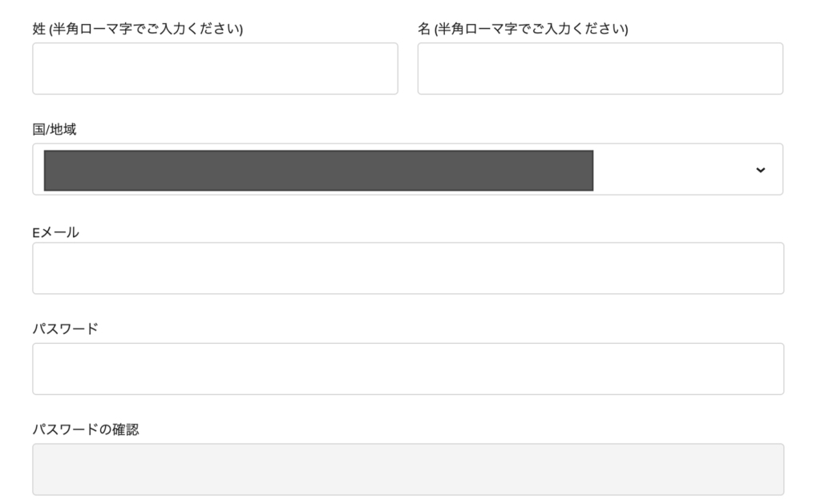The height and width of the screenshot is (504, 821).
Task: Click the 名 first name input field
Action: pyautogui.click(x=600, y=69)
